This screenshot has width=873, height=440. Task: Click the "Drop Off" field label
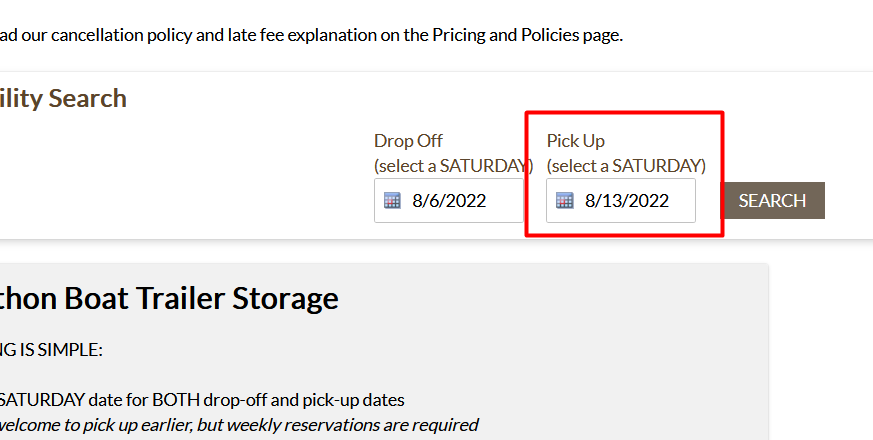click(408, 141)
